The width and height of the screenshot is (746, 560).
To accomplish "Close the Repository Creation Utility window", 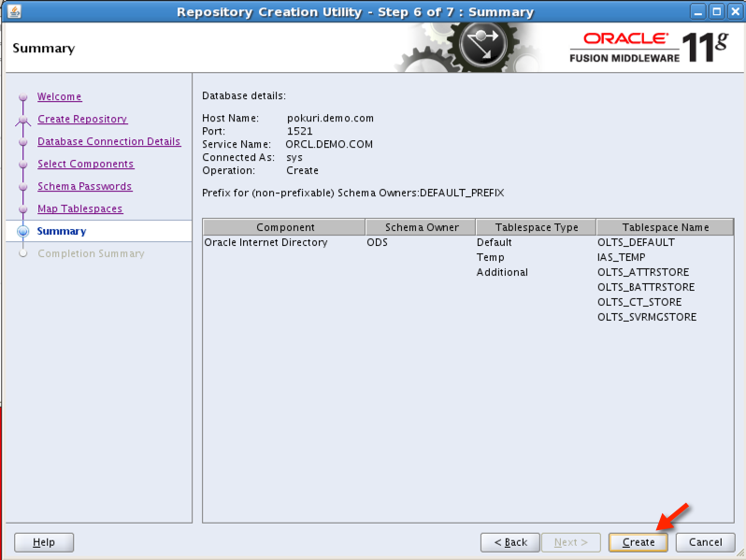I will pyautogui.click(x=735, y=11).
